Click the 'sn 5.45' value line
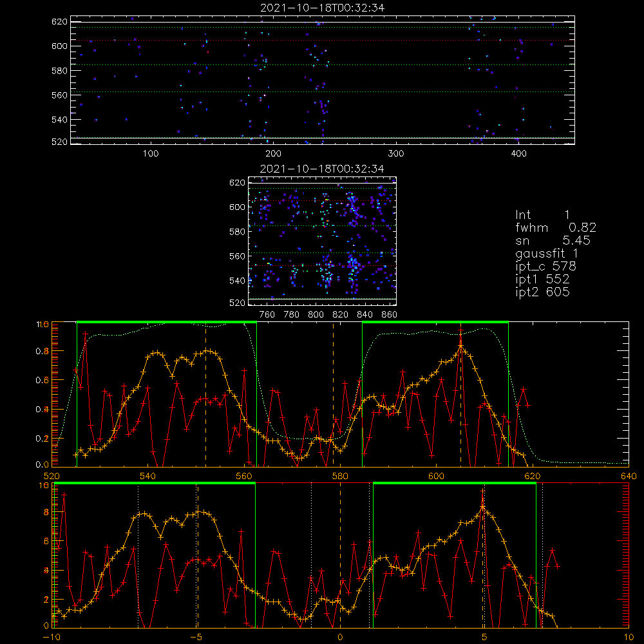Image resolution: width=644 pixels, height=644 pixels. click(553, 240)
